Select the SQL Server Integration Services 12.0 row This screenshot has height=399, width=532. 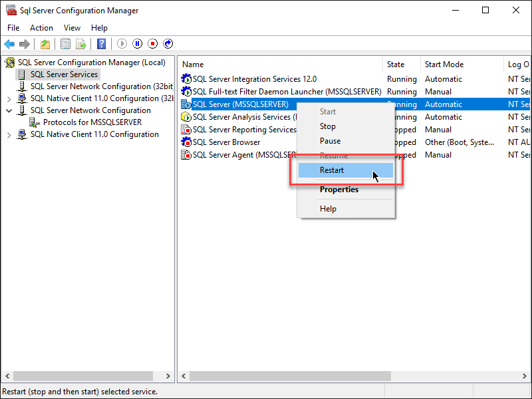354,79
